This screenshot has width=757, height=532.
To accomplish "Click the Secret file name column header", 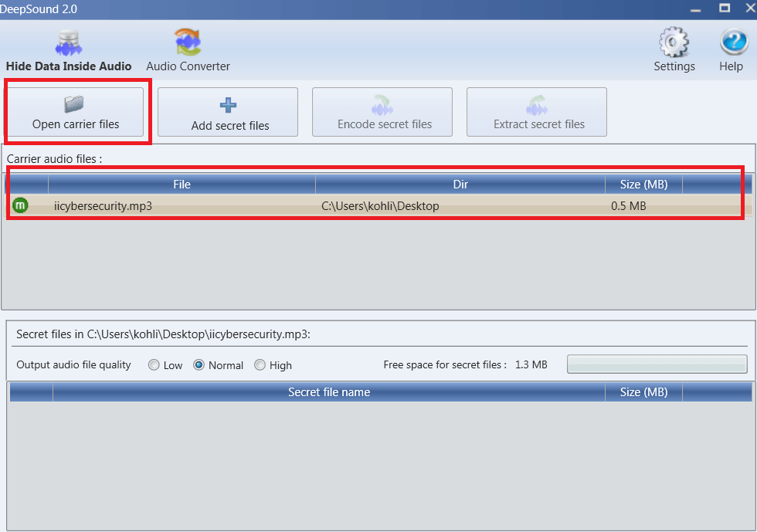I will (329, 392).
